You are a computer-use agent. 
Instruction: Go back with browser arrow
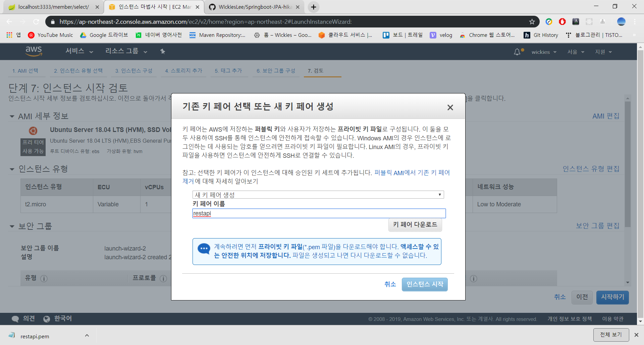9,22
